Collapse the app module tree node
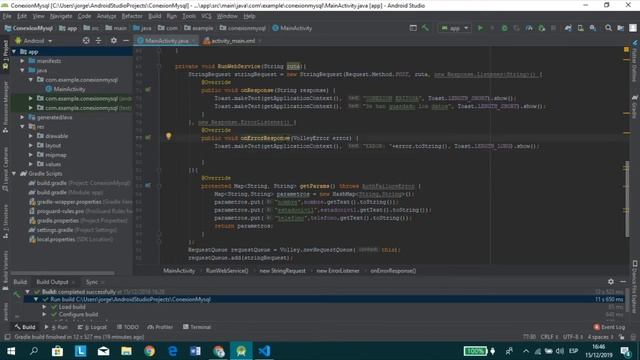Viewport: 640px width, 360px height. pos(14,52)
